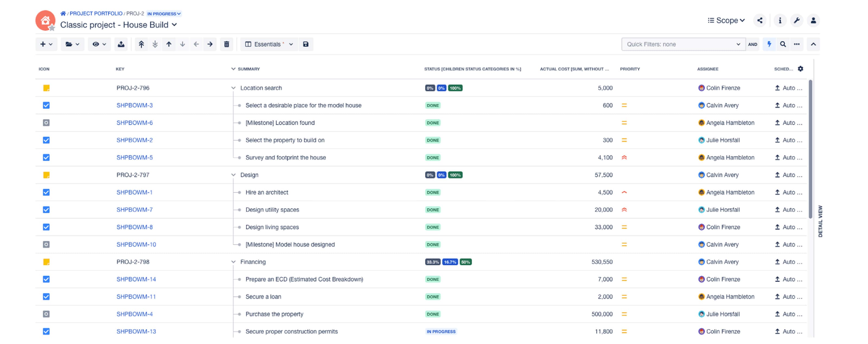
Task: Click yellow folder icon for PROJ-2-796
Action: 46,88
